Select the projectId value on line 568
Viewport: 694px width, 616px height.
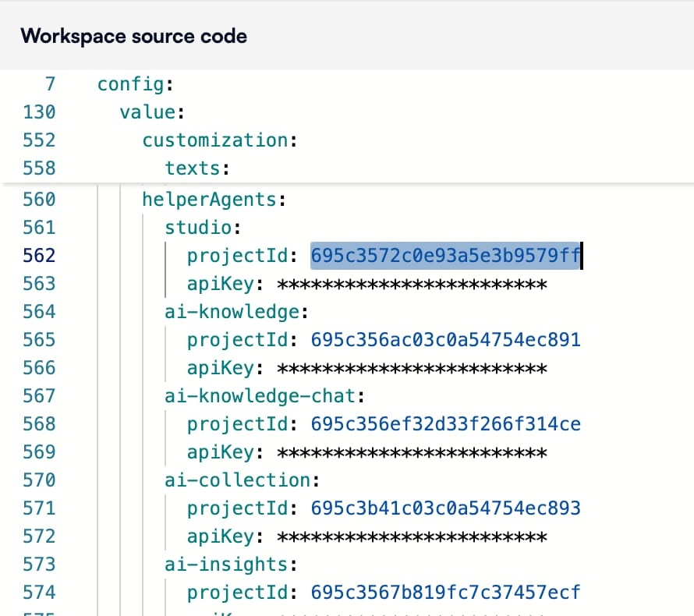tap(445, 423)
